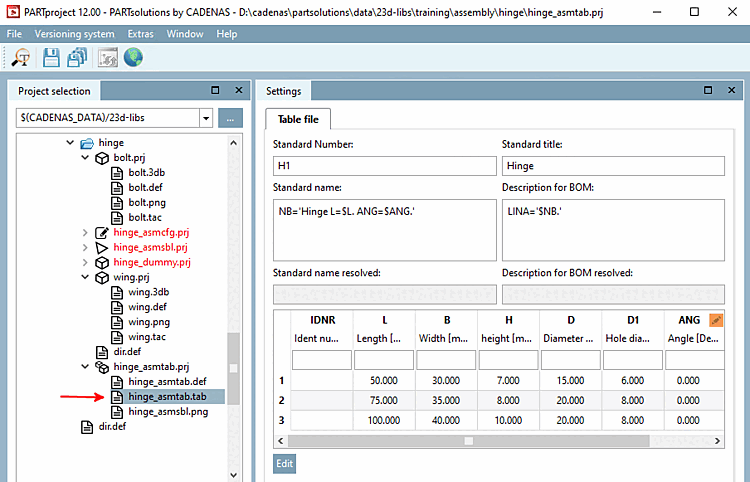Expand the hinge_dummy.prj tree node

click(x=85, y=262)
